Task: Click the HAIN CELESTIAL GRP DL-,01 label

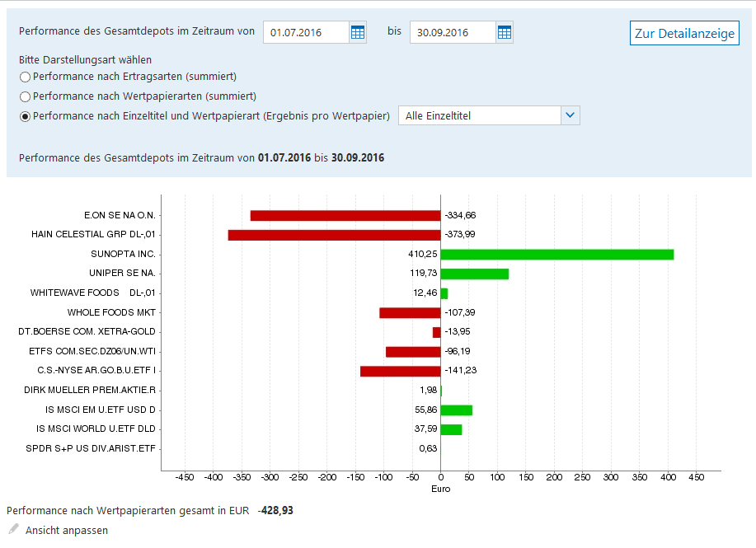Action: (x=93, y=234)
